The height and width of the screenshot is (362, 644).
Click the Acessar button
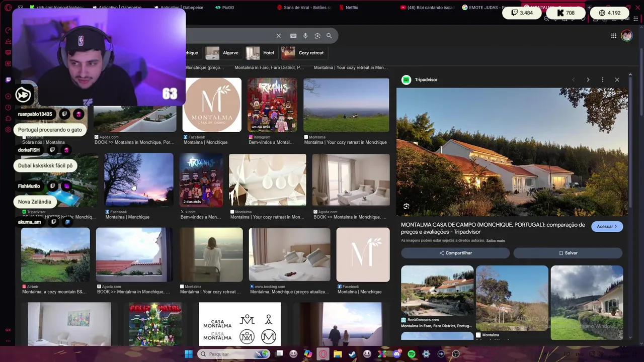607,227
